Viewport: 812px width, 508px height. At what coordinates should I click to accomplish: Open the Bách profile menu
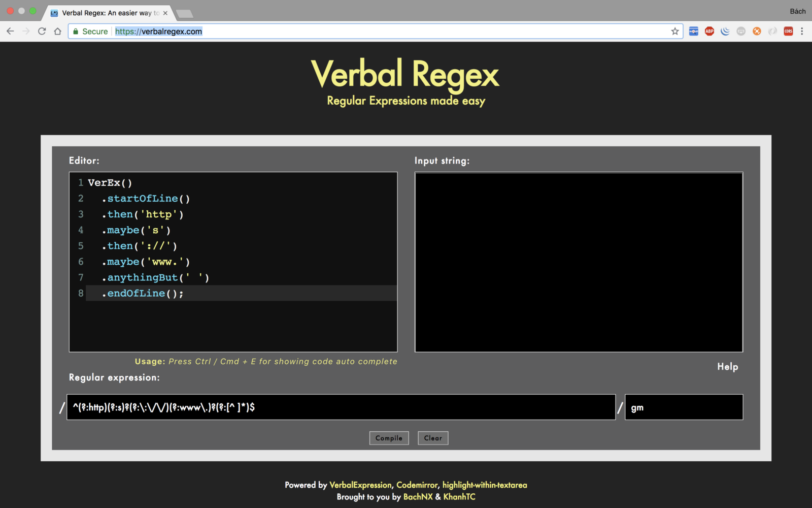click(797, 11)
